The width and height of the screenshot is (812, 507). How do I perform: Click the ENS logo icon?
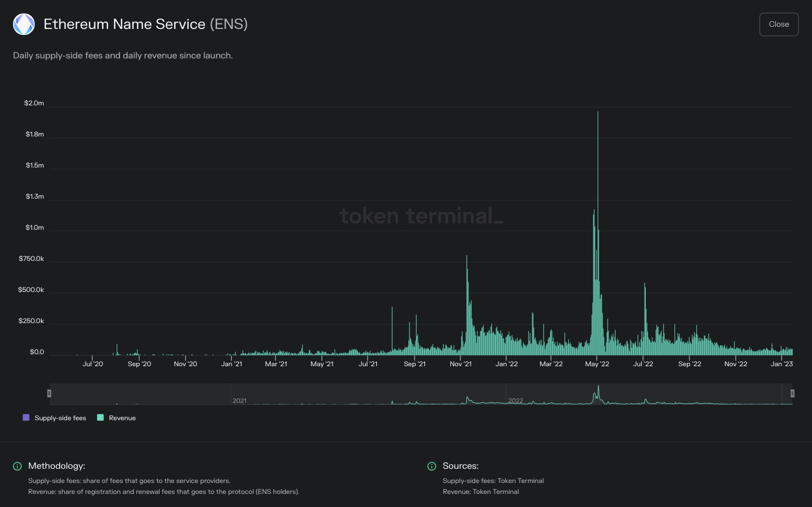[x=23, y=24]
